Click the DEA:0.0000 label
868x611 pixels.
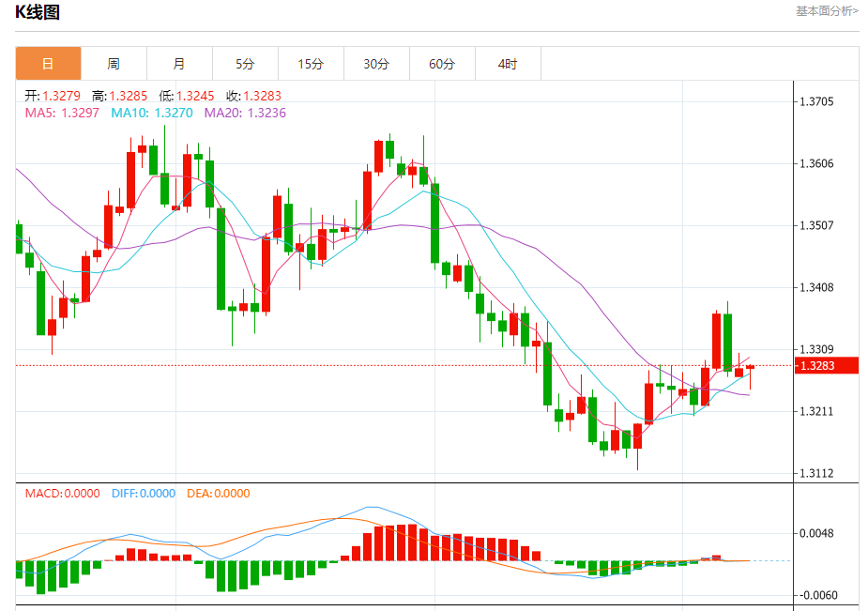(218, 493)
